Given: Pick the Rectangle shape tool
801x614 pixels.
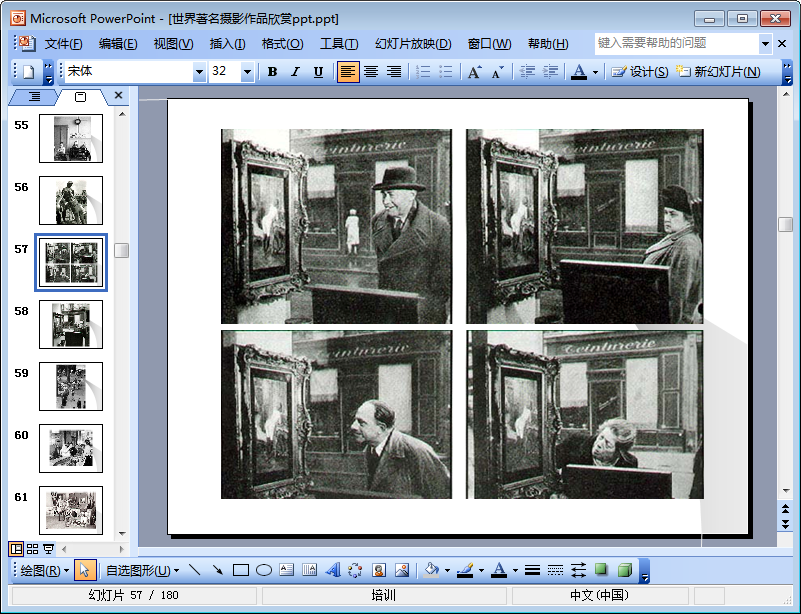Looking at the screenshot, I should point(240,570).
